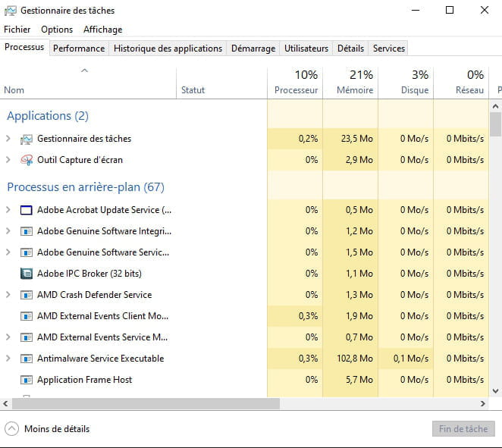
Task: Switch to the Utilisateurs tab
Action: click(306, 49)
